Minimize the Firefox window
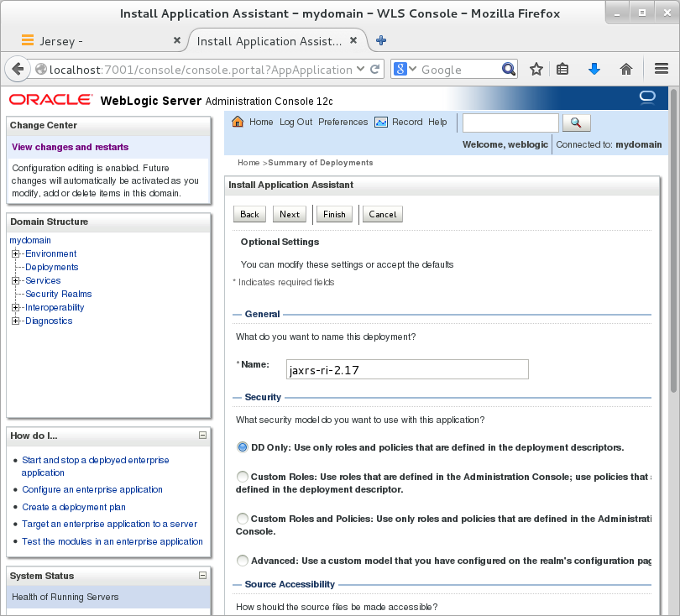The width and height of the screenshot is (680, 616). tap(617, 13)
